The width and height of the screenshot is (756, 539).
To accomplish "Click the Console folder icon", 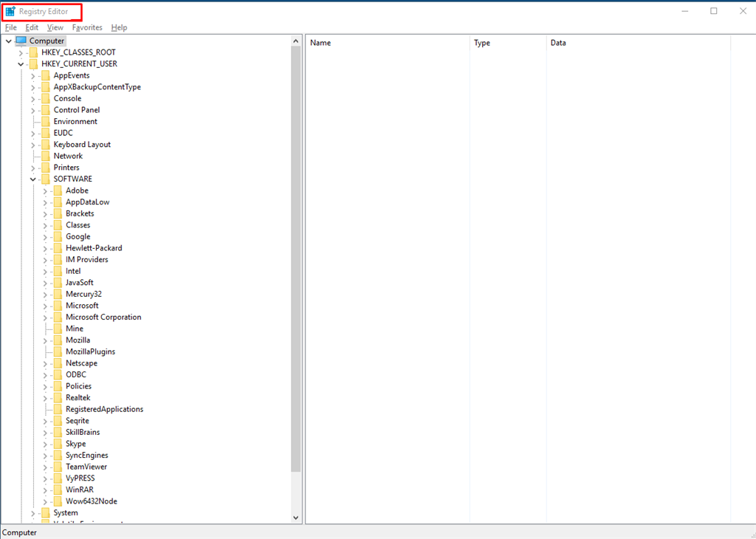I will 45,98.
